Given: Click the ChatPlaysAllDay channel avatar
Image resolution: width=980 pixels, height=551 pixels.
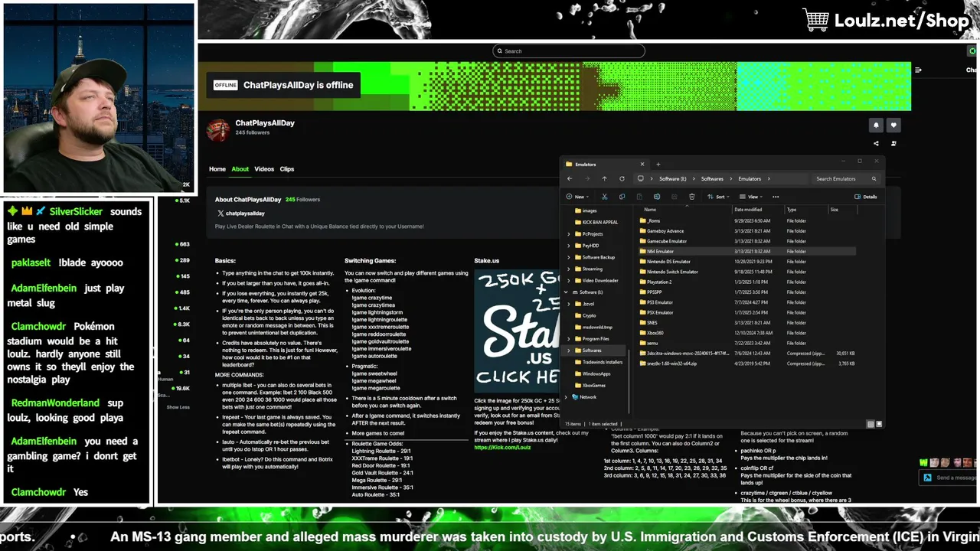Looking at the screenshot, I should (218, 130).
